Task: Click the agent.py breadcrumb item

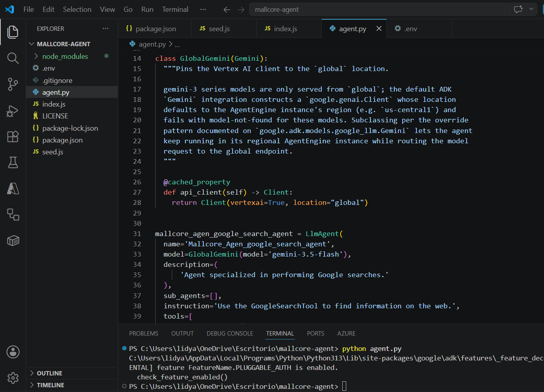Action: [x=148, y=44]
